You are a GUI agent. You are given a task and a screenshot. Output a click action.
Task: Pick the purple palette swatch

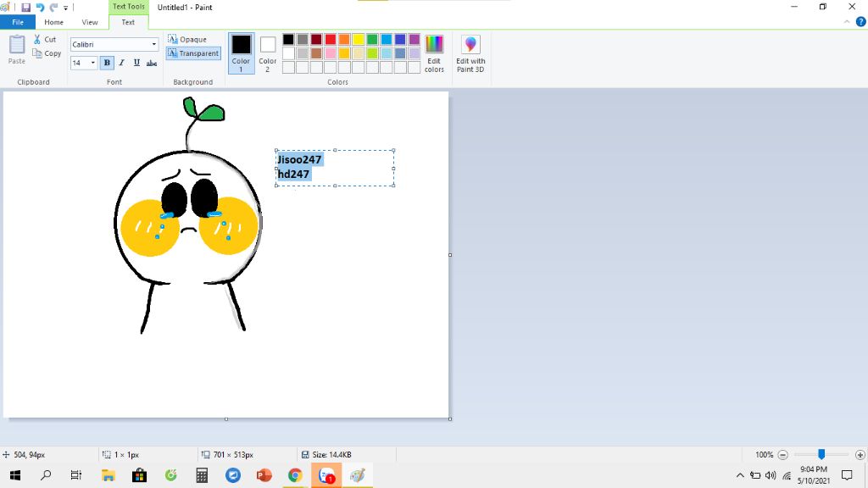pos(414,39)
